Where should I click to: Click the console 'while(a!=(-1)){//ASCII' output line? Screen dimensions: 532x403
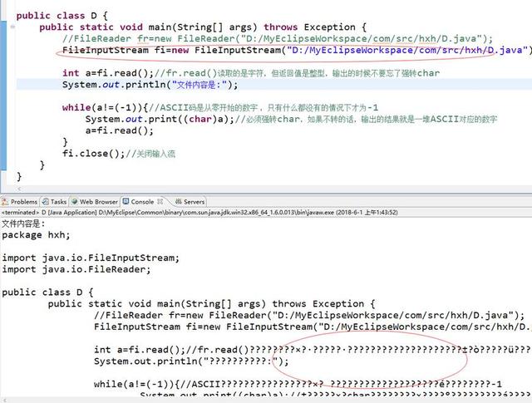[298, 385]
